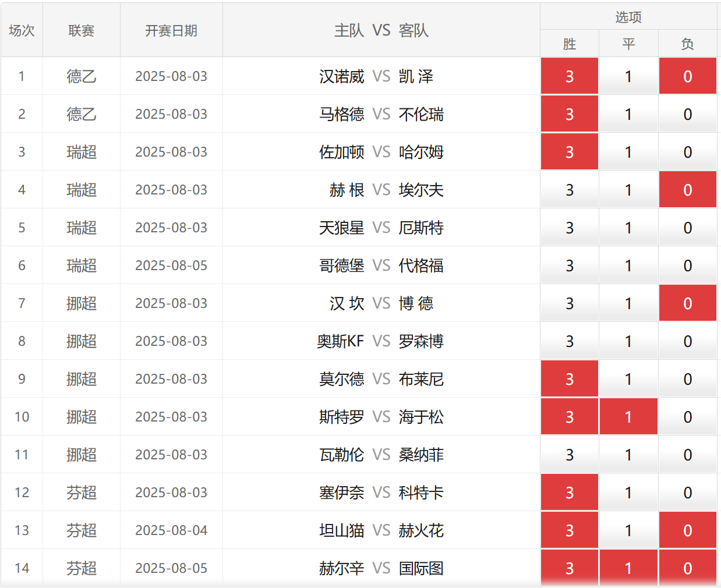The width and height of the screenshot is (721, 588).
Task: Click match text 汉诺威 VS 凯泽
Action: pyautogui.click(x=376, y=76)
